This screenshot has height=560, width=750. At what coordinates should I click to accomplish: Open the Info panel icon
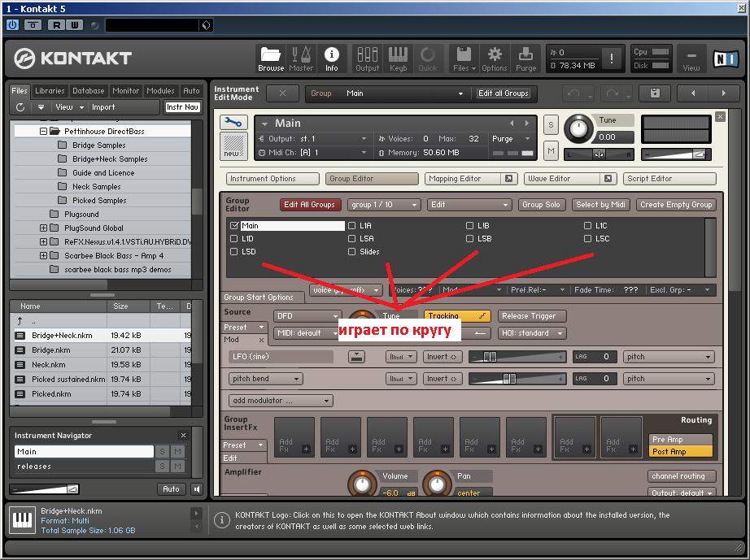(x=331, y=58)
